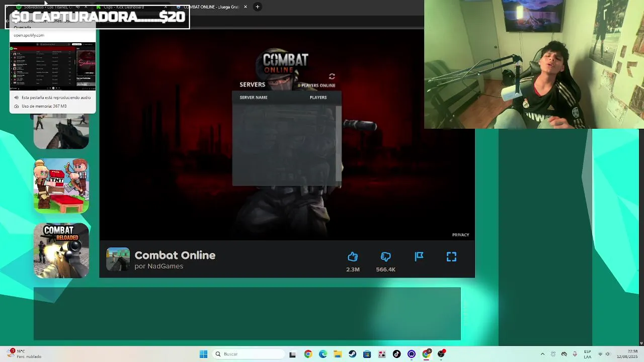Click the page scrollbar down arrow
Screen dimensions: 644x362
click(x=641, y=343)
